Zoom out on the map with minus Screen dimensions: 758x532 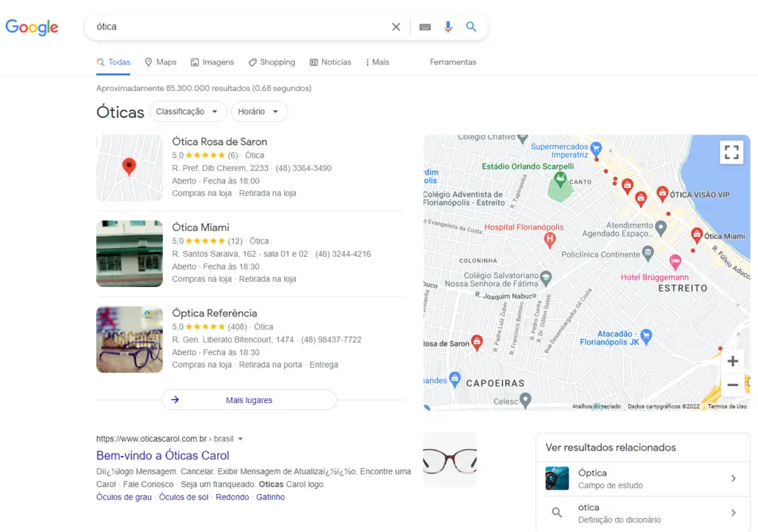(x=733, y=385)
